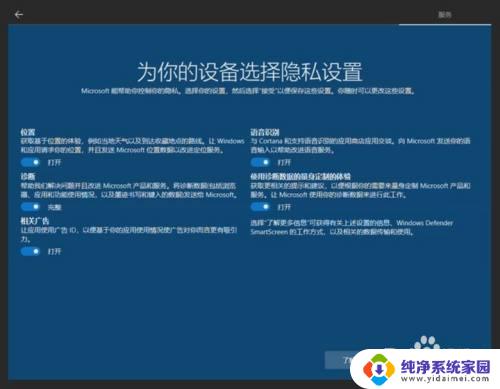Click the 位置 heading
Screen dimensions: 500x389
(28, 132)
